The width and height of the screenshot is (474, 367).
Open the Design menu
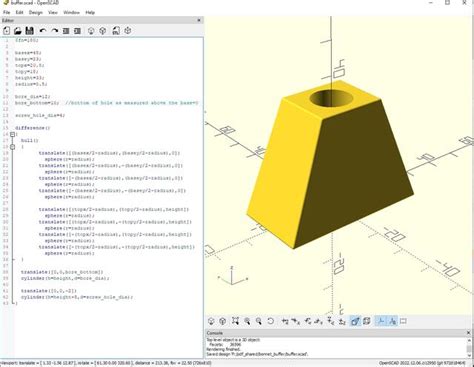point(36,12)
